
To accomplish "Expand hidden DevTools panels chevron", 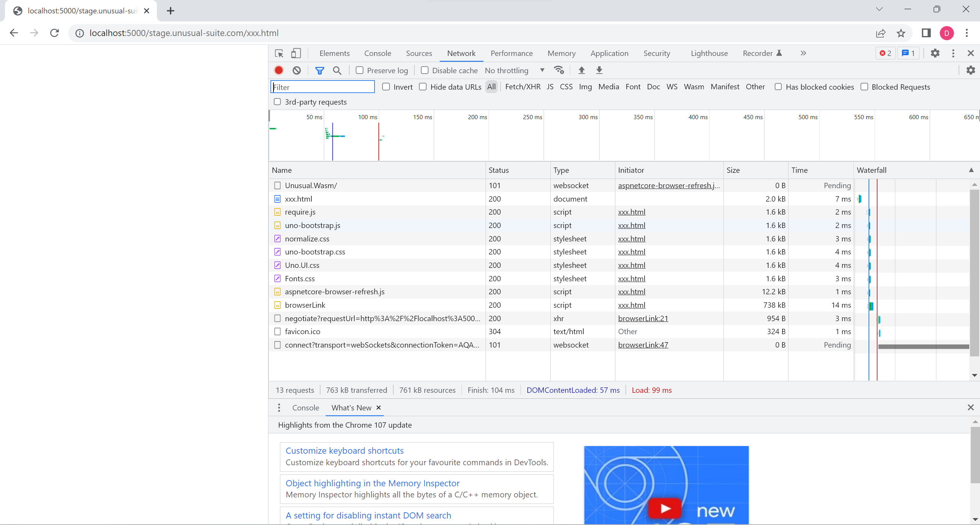I will tap(803, 53).
